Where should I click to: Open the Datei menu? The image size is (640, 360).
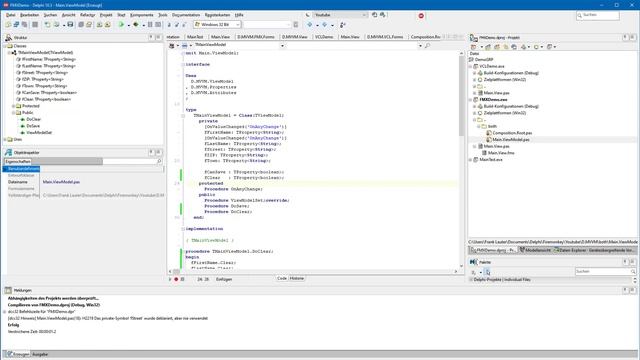click(11, 15)
